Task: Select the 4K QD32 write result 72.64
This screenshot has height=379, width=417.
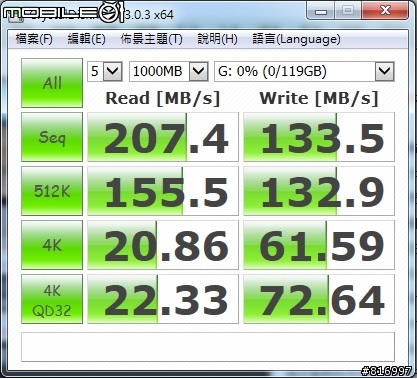Action: [x=319, y=299]
